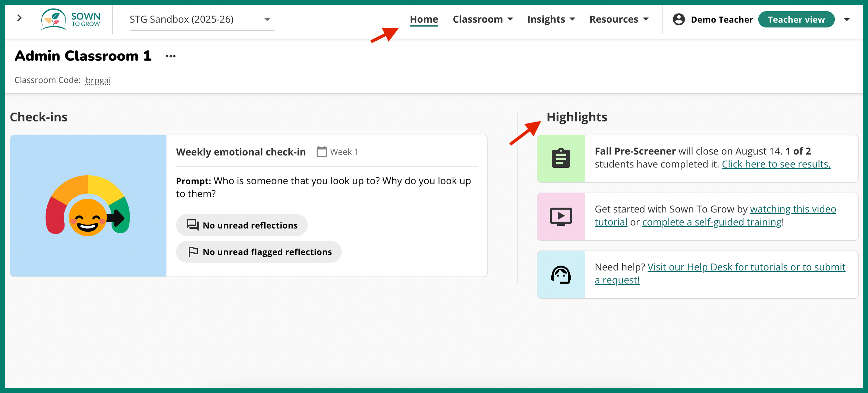Expand the sidebar with the chevron arrow
The image size is (868, 393).
(20, 18)
